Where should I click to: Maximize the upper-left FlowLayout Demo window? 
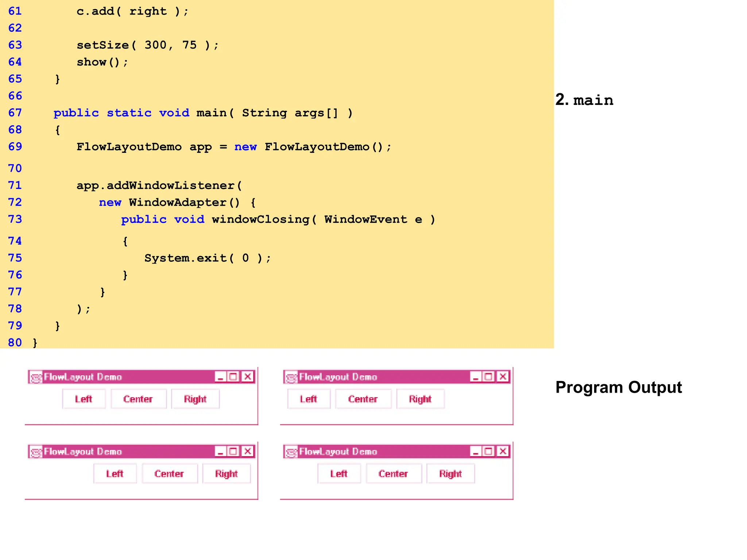pos(233,377)
